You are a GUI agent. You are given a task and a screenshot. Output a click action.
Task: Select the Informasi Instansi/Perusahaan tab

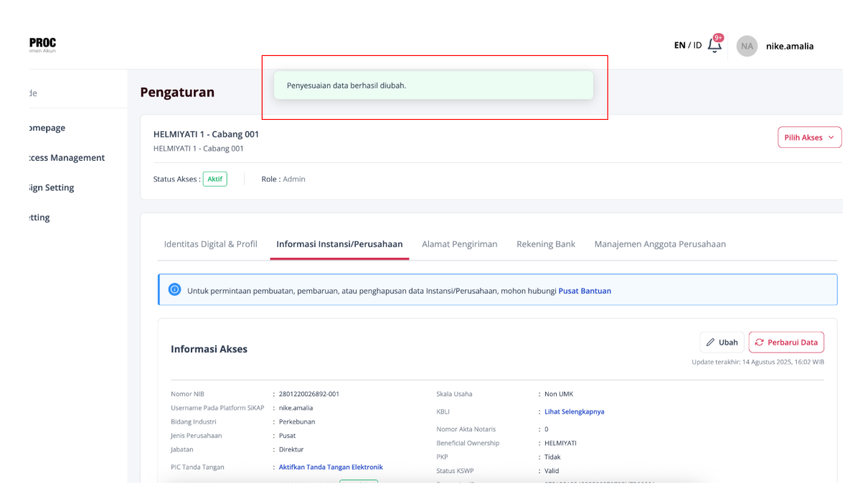point(339,244)
